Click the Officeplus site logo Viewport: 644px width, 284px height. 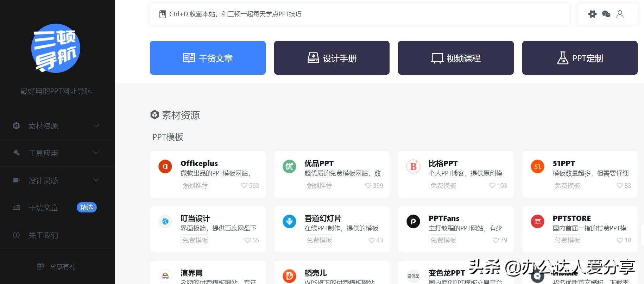click(x=165, y=166)
